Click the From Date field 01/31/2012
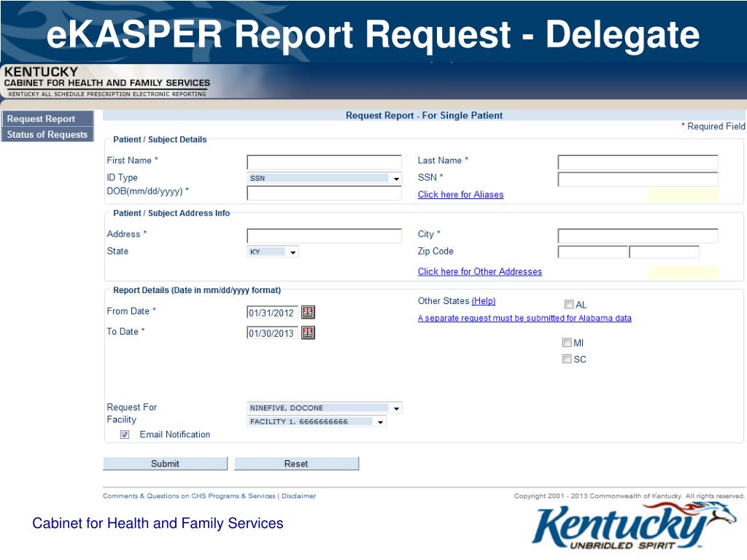 273,313
